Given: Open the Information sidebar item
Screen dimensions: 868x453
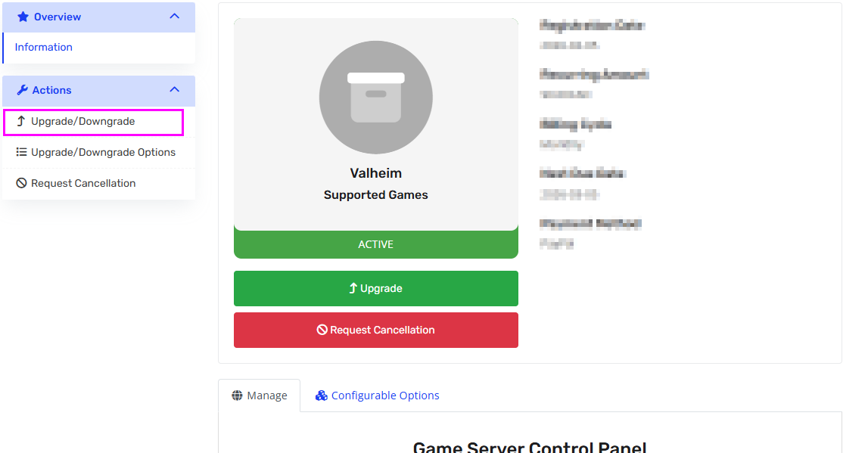Looking at the screenshot, I should click(44, 47).
